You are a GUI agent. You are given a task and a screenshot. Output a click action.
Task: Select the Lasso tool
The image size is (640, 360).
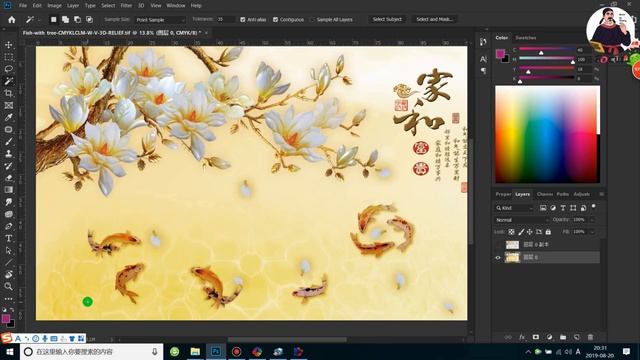[x=9, y=69]
